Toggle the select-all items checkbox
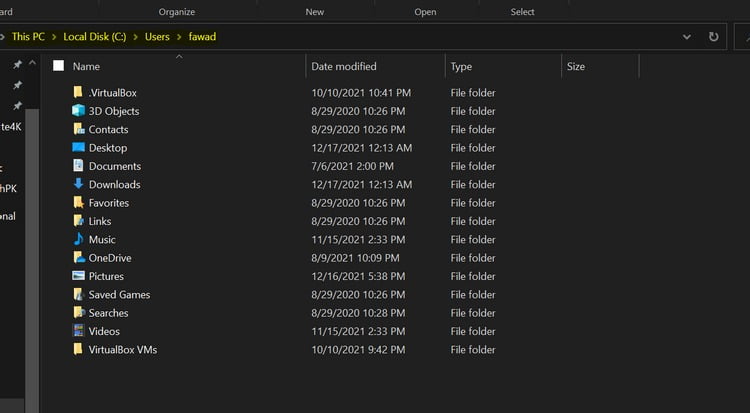Viewport: 750px width, 413px height. [x=58, y=66]
